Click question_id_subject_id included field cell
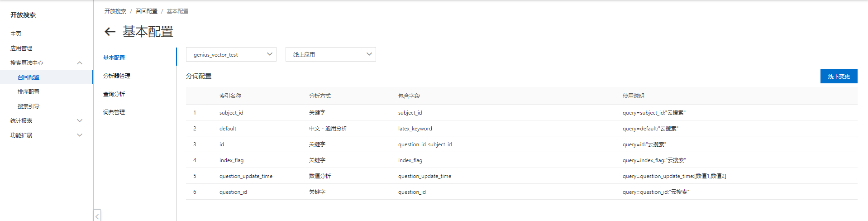Image resolution: width=868 pixels, height=221 pixels. (x=425, y=144)
